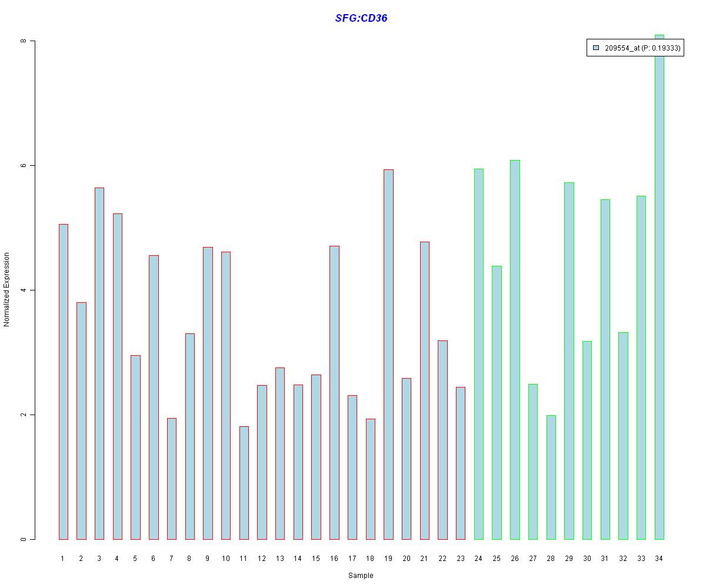Screen dimensions: 706x588
Task: Select the bar for sample 9
Action: (208, 393)
